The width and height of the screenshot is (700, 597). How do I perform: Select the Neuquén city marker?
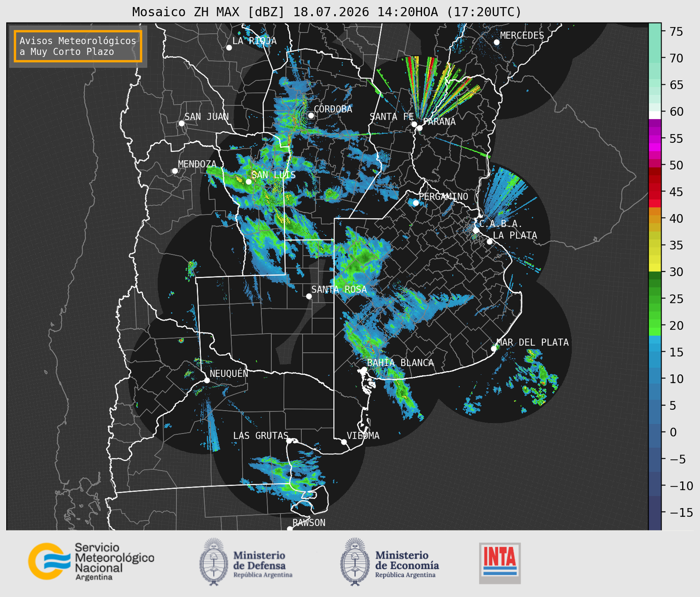207,380
